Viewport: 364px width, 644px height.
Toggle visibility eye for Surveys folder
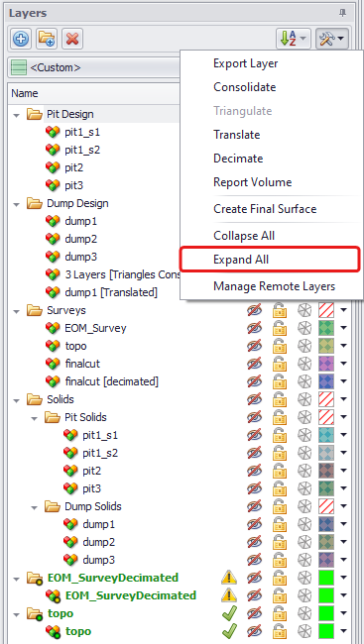tap(254, 310)
